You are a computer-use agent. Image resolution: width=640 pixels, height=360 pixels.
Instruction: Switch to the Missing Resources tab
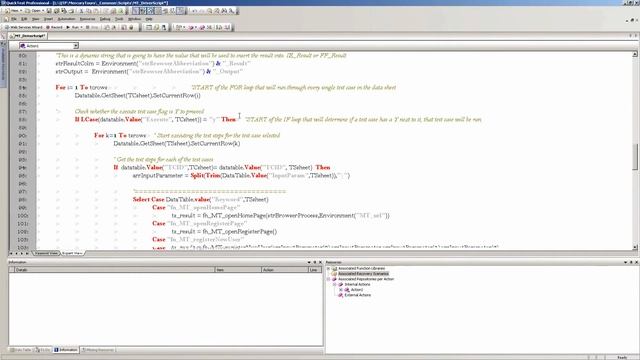pos(98,350)
